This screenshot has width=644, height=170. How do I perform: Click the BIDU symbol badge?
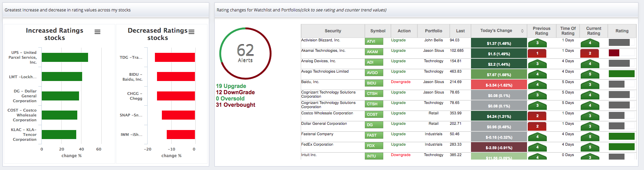coord(374,83)
